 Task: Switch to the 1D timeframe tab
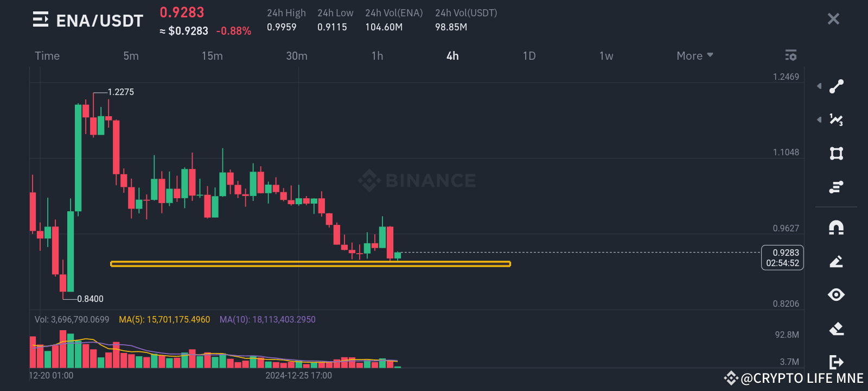point(529,55)
